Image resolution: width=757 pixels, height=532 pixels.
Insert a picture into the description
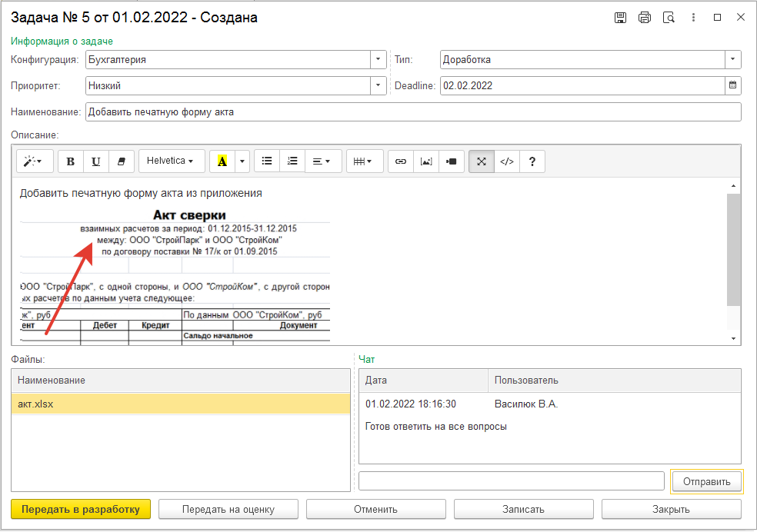(x=425, y=161)
